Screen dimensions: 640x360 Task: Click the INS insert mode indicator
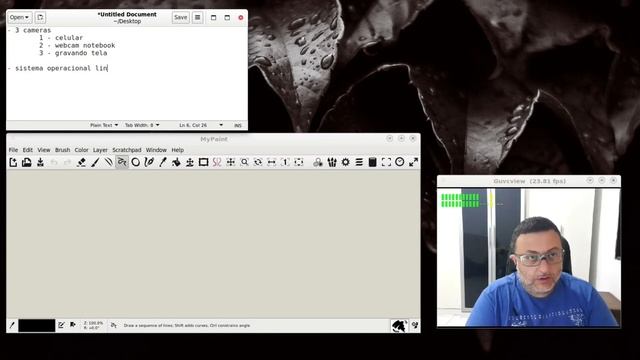coord(238,125)
